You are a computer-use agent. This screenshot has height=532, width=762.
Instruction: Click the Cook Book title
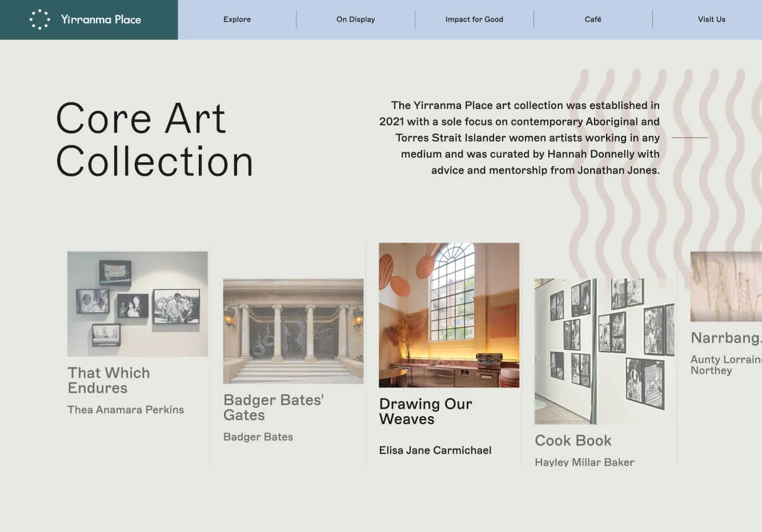(x=573, y=441)
